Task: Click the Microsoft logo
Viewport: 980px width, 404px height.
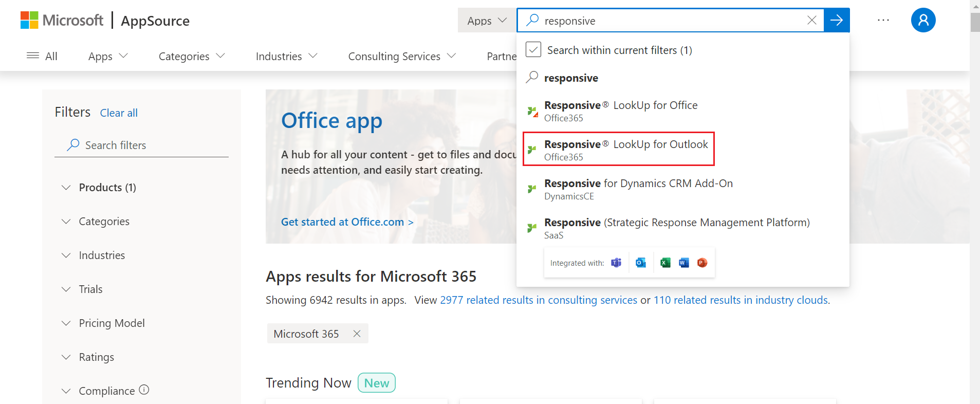Action: point(62,21)
